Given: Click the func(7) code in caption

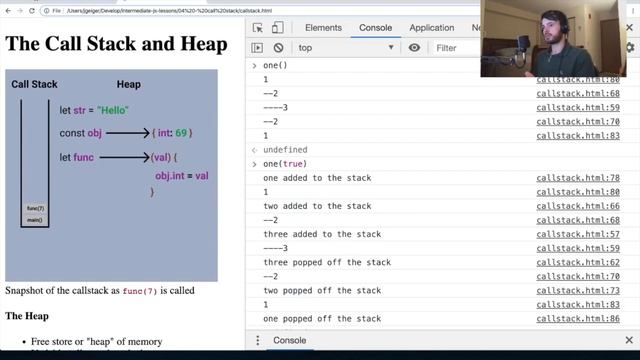Looking at the screenshot, I should pyautogui.click(x=140, y=291).
